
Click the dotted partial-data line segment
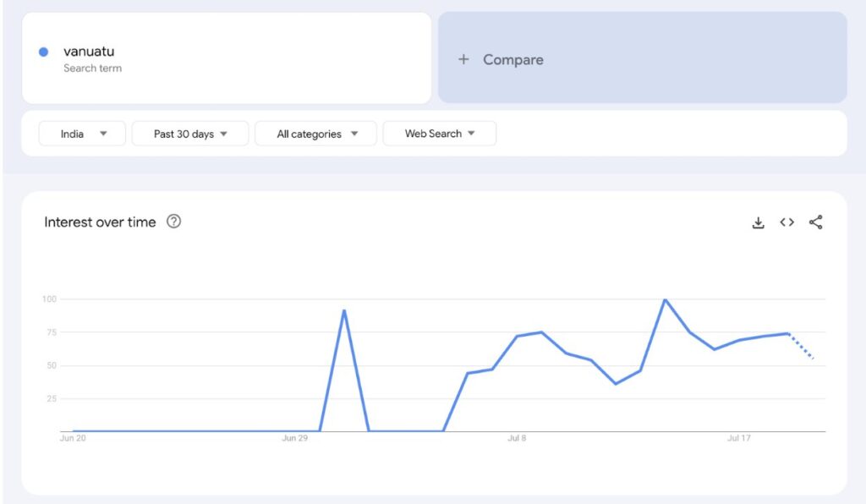801,346
